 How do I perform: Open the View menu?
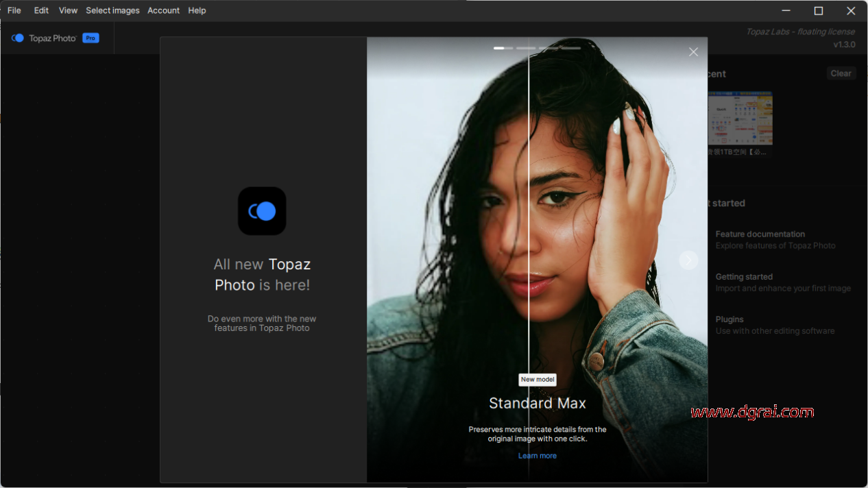[68, 10]
